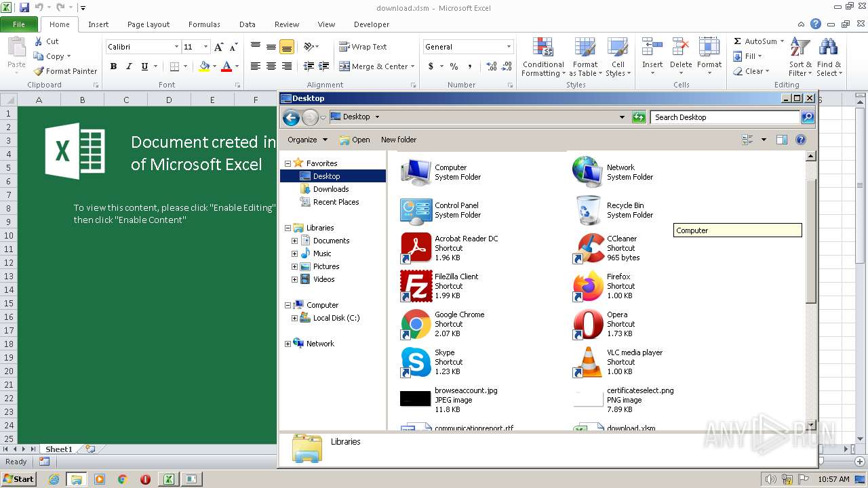
Task: Click the taskbar clock
Action: tap(833, 479)
